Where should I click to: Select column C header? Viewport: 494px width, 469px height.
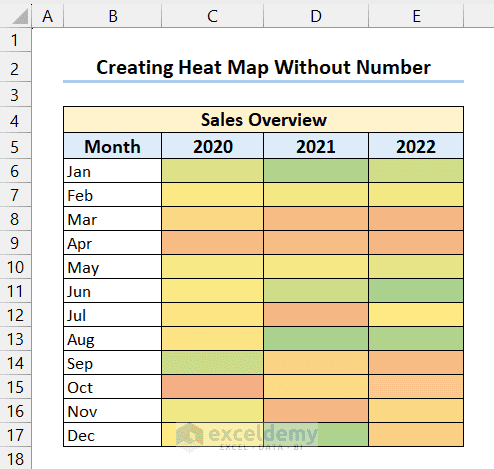pyautogui.click(x=212, y=16)
